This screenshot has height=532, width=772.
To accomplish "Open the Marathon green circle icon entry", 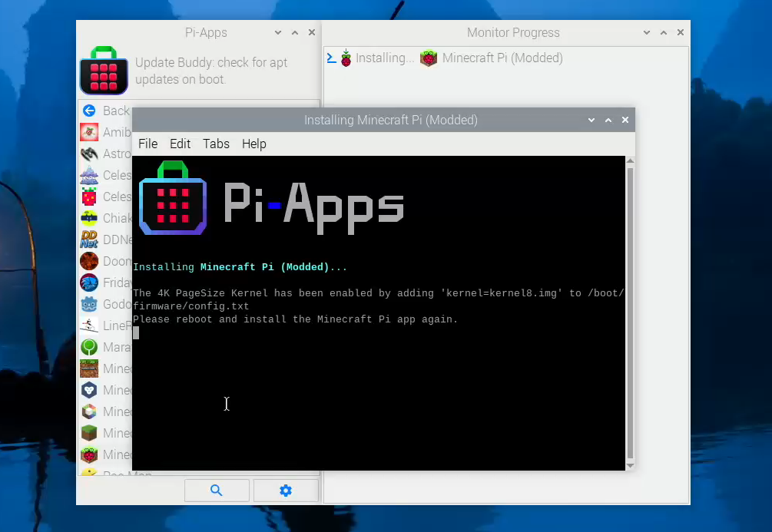I will pyautogui.click(x=89, y=347).
